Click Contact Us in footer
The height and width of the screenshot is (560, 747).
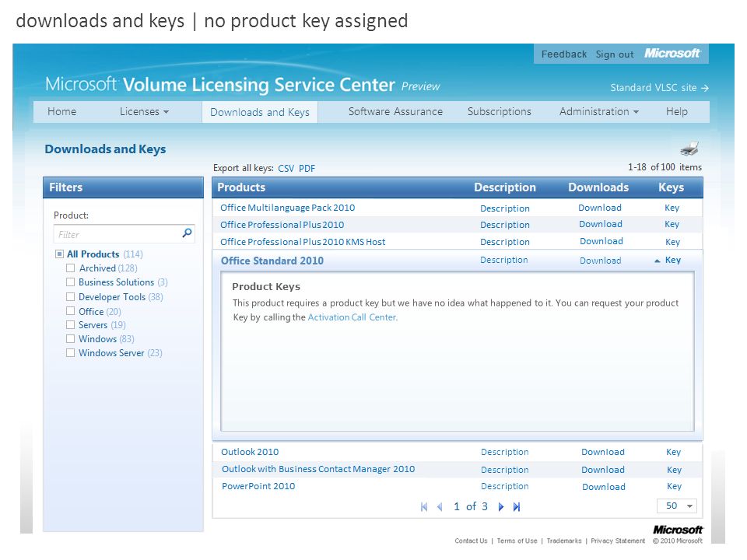click(471, 541)
